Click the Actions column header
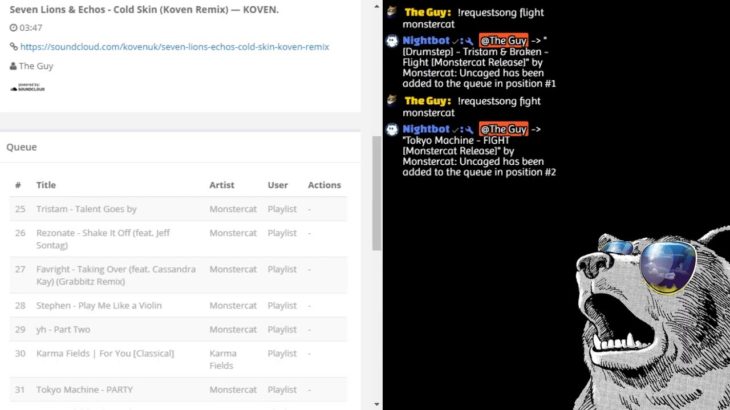 click(x=324, y=185)
